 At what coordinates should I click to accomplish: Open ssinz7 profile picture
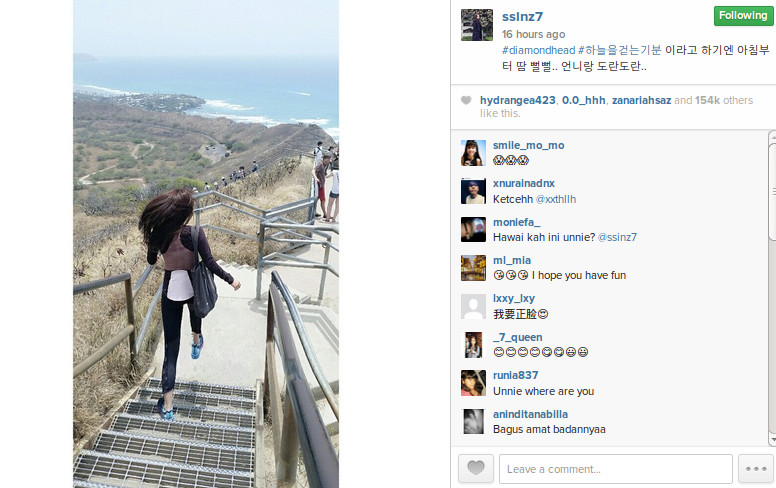[x=477, y=25]
